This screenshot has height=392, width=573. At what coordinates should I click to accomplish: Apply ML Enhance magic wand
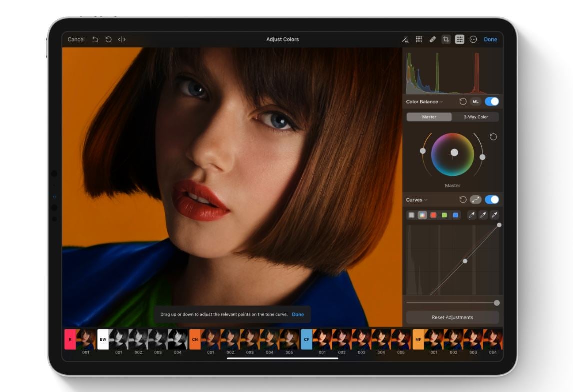(x=405, y=39)
